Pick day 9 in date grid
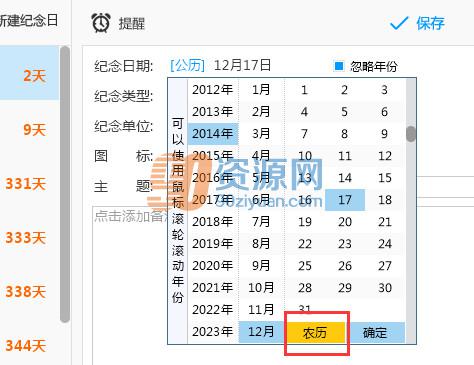 click(385, 134)
